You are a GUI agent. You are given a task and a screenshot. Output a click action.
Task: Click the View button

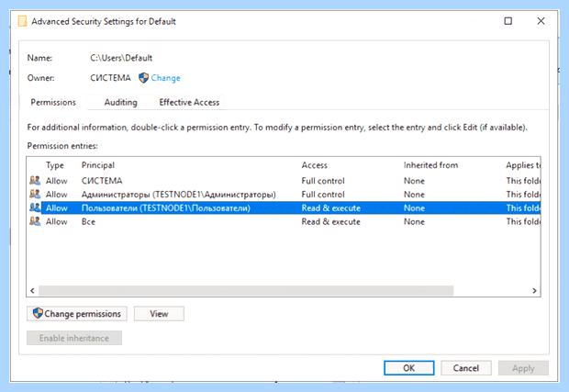[159, 314]
